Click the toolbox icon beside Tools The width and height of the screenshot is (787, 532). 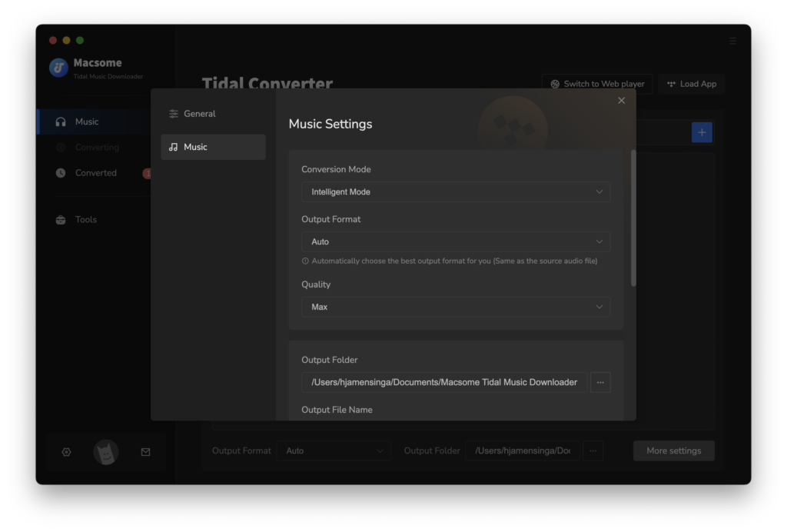(61, 220)
